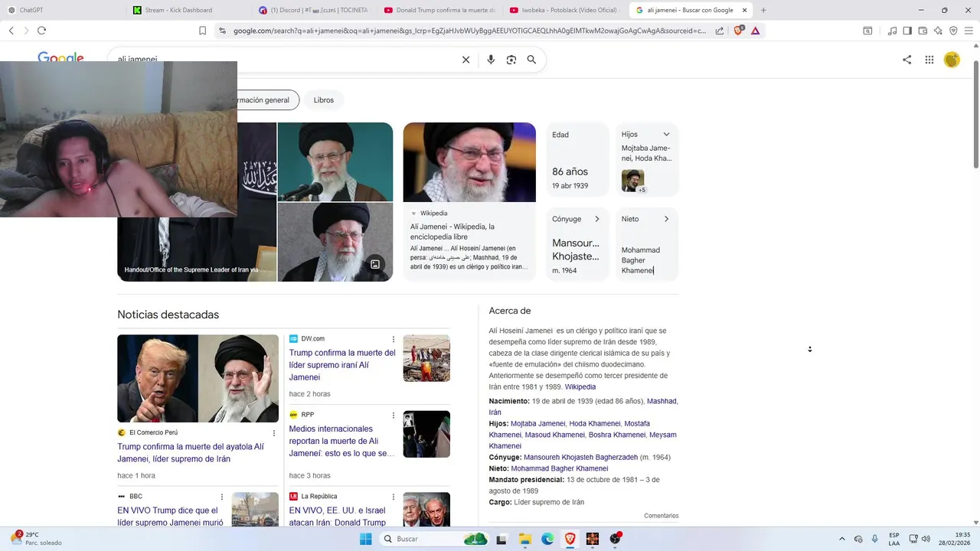The width and height of the screenshot is (980, 551).
Task: Click the Comentarios feedback link
Action: pyautogui.click(x=661, y=516)
